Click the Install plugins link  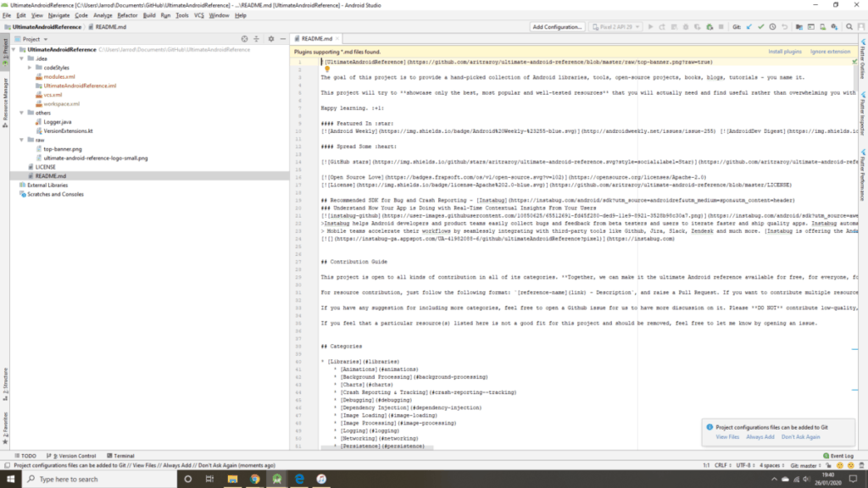pyautogui.click(x=784, y=52)
